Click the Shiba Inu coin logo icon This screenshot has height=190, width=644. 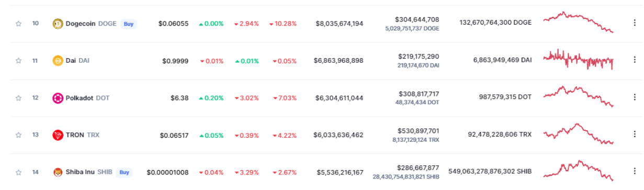pos(58,172)
